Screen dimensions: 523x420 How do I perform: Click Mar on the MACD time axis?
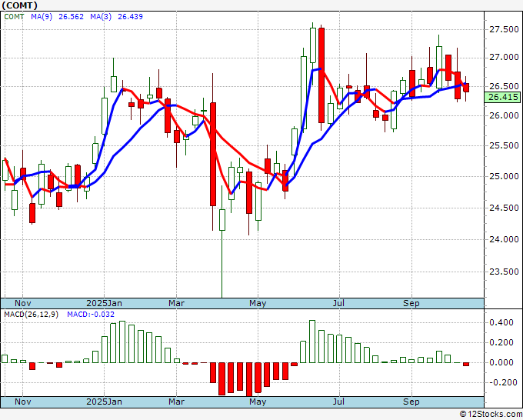176,402
